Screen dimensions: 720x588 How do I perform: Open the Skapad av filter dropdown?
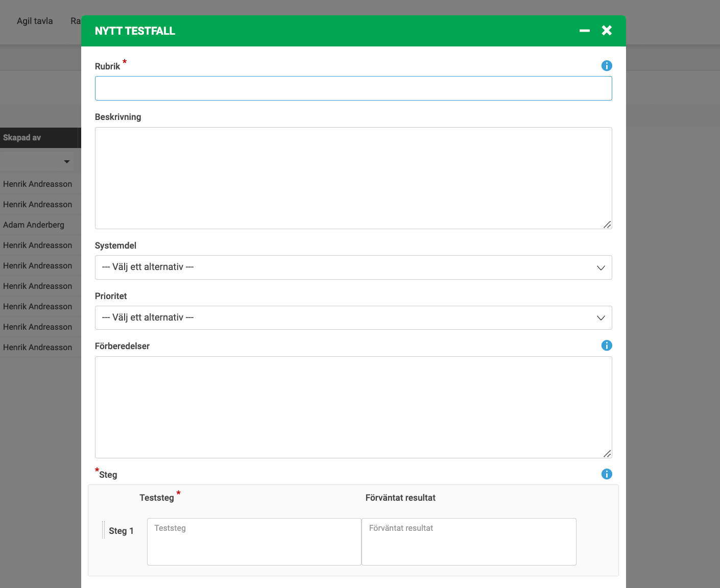click(66, 162)
